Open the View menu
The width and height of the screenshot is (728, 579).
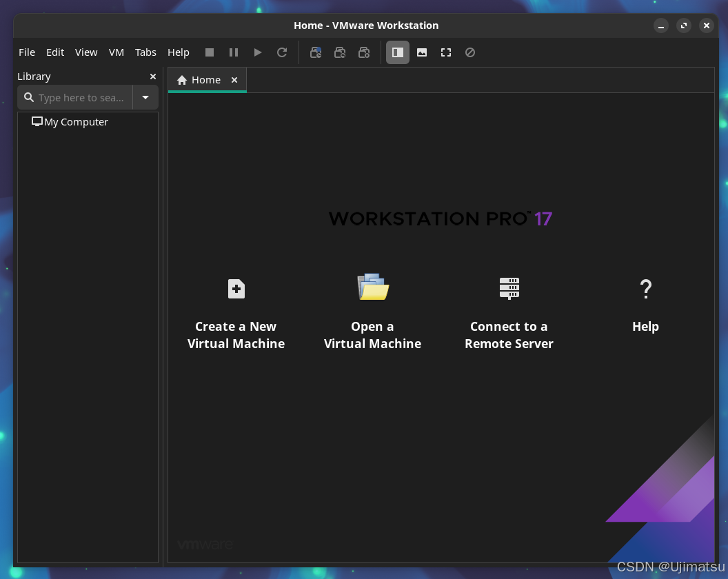86,52
